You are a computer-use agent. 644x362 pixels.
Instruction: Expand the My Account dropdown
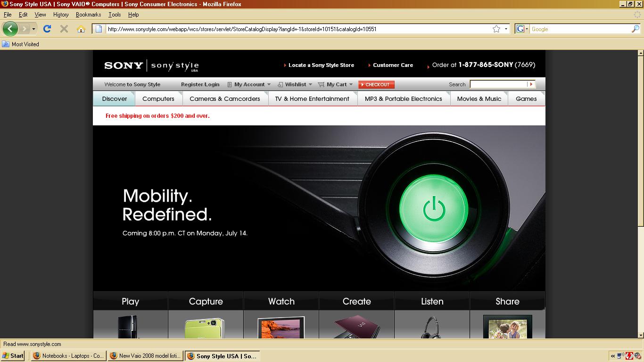point(249,84)
